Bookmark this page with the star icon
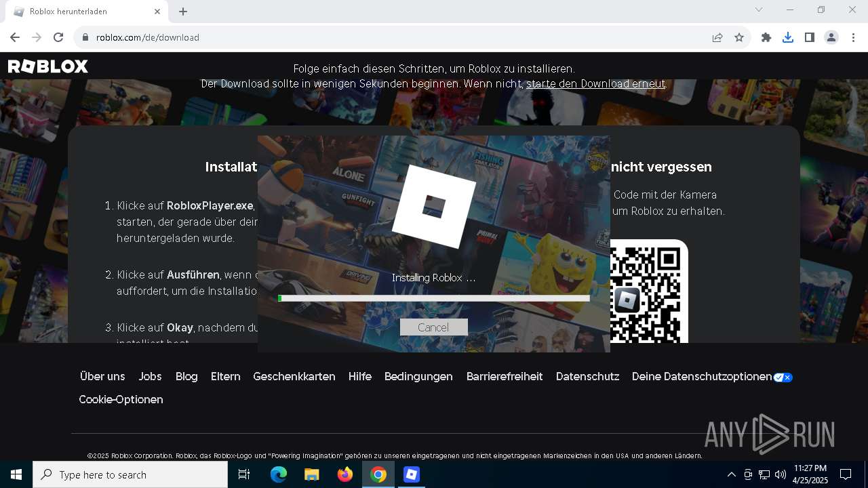868x488 pixels. tap(739, 37)
